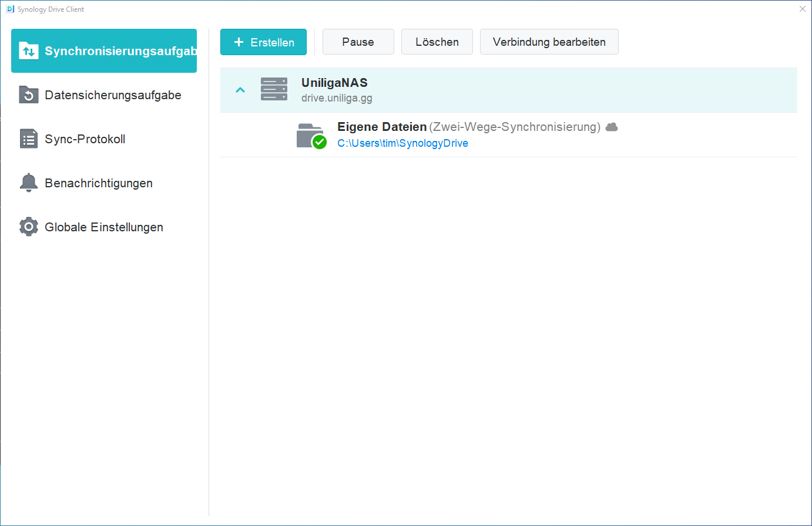
Task: Select the Eigene Dateien sync task
Action: tap(382, 127)
